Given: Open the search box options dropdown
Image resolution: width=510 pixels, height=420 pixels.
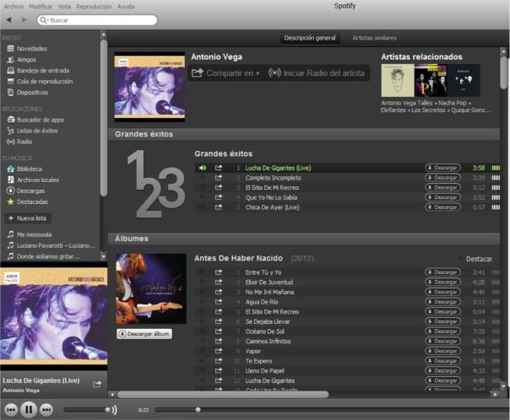Looking at the screenshot, I should 44,19.
